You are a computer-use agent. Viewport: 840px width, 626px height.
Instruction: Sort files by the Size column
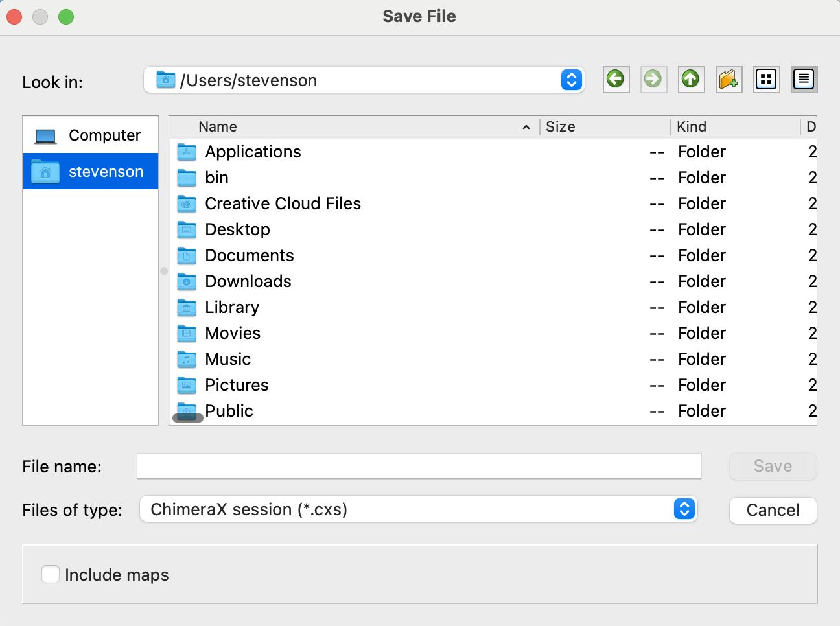604,127
